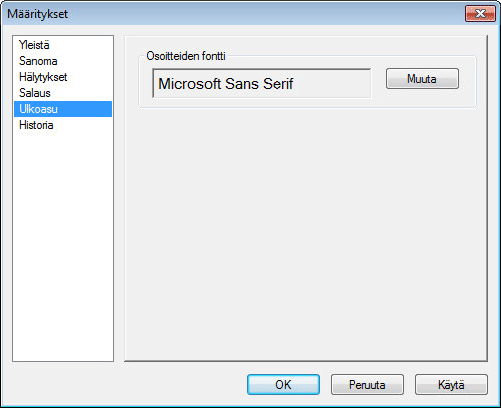Discard changes by clicking Peruuta

point(367,384)
